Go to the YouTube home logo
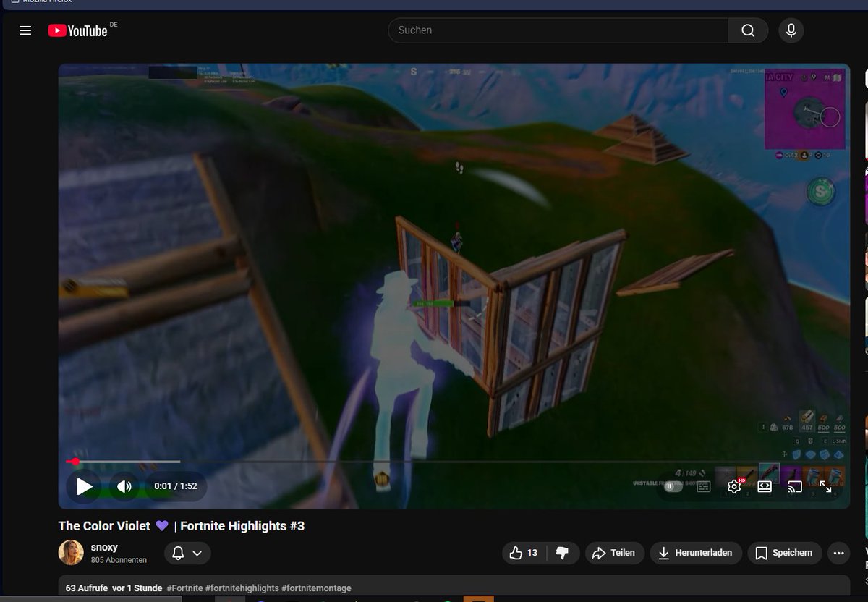The height and width of the screenshot is (602, 868). (78, 30)
